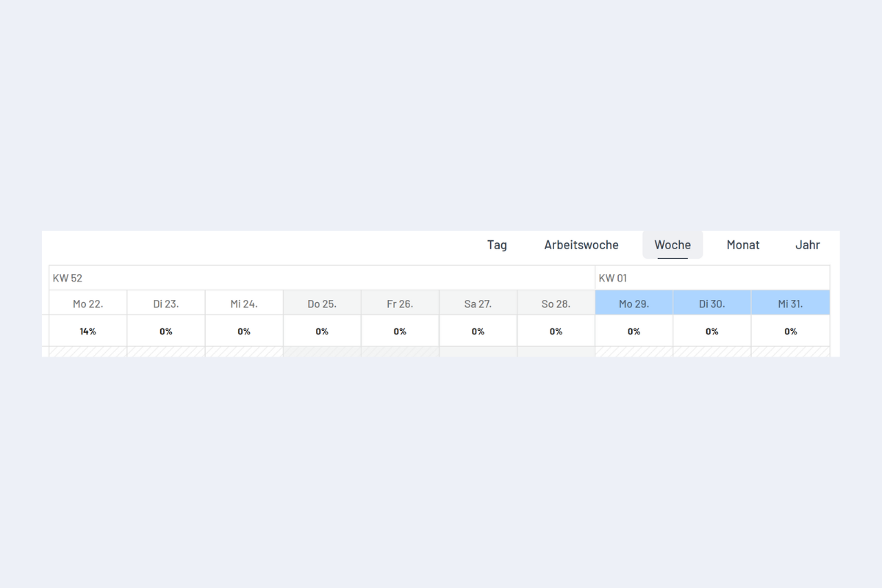Click the 0% cell under Do 25.
The height and width of the screenshot is (588, 882).
point(322,331)
